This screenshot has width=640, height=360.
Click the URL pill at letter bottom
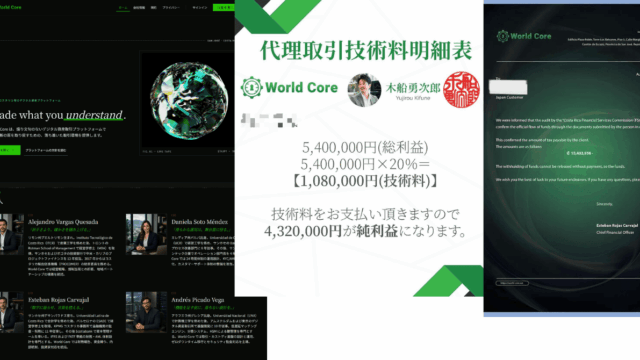point(512,283)
